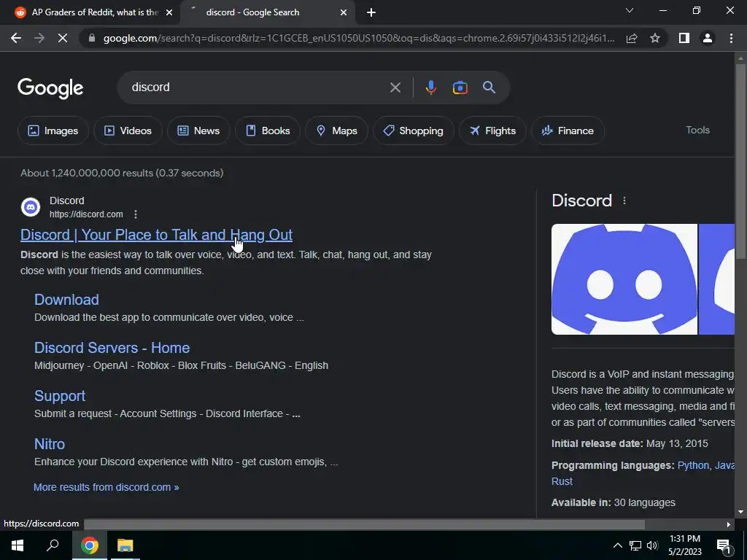Click the Rust programming language link

coord(562,481)
